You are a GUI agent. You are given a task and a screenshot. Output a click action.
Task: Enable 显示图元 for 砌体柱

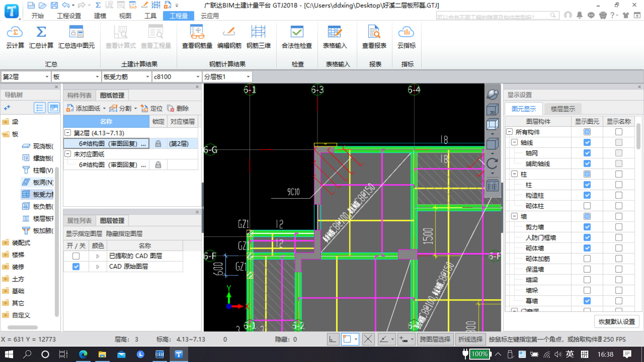[587, 206]
